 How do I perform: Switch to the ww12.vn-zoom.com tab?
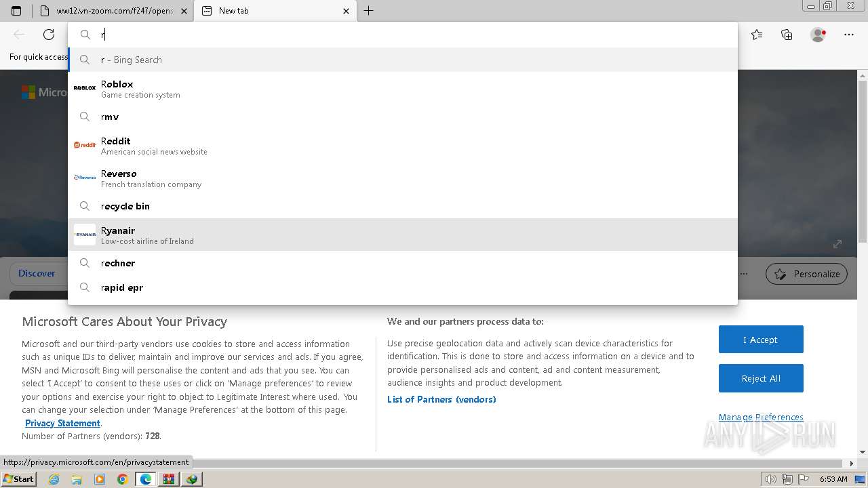click(114, 11)
